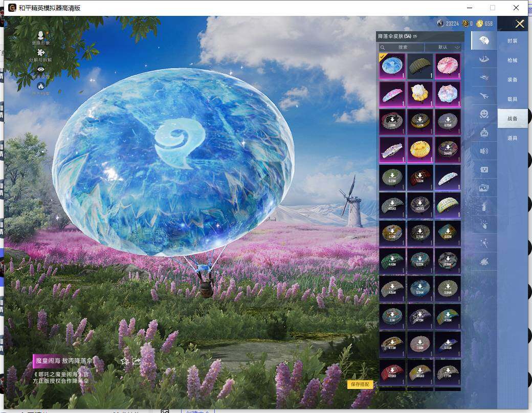The image size is (532, 413).
Task: Favorite the parachute with the star icon
Action: coord(124,361)
